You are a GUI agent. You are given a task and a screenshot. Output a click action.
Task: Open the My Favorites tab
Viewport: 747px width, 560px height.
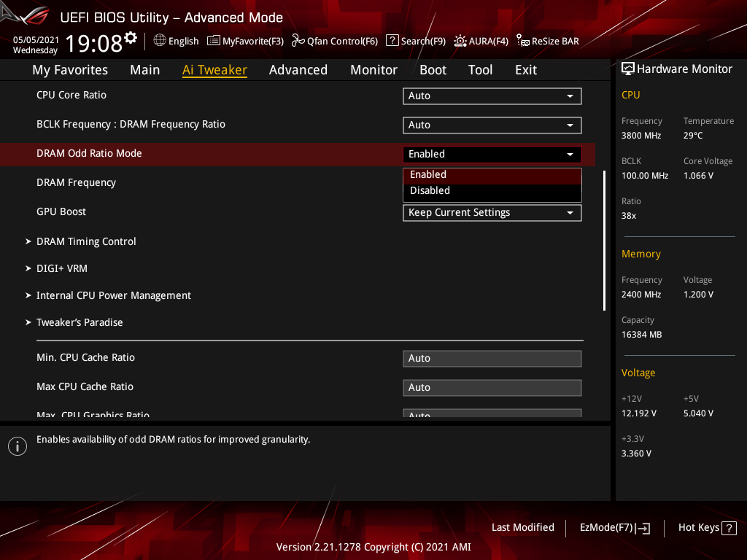(70, 70)
